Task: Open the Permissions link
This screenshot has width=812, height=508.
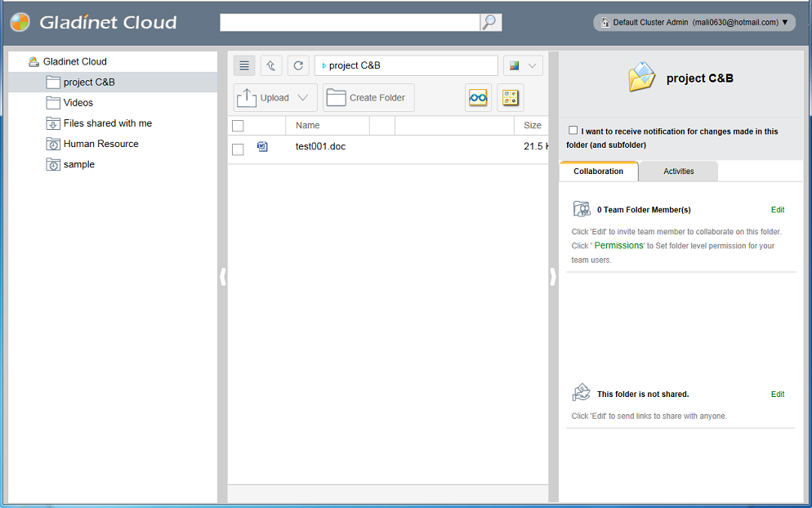Action: tap(619, 246)
